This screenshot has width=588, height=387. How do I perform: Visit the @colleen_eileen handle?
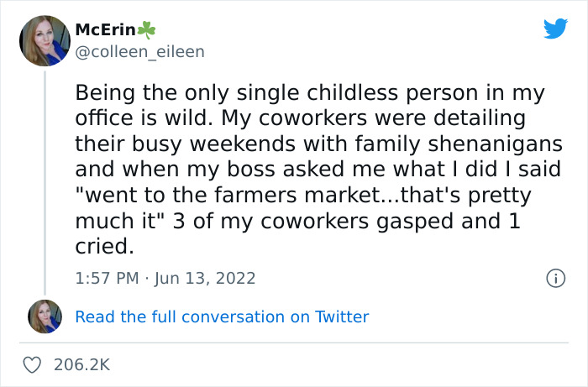click(x=139, y=51)
